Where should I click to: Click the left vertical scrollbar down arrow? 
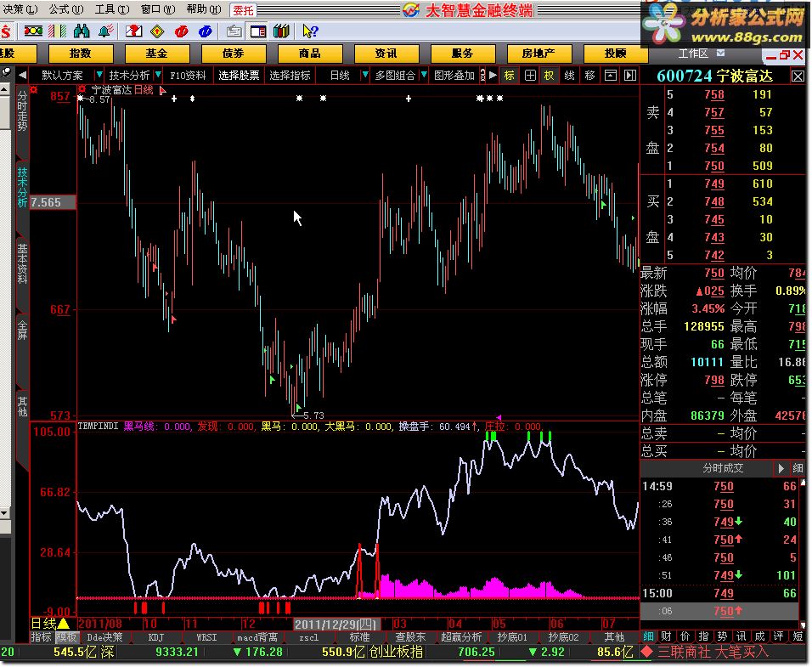pos(4,513)
